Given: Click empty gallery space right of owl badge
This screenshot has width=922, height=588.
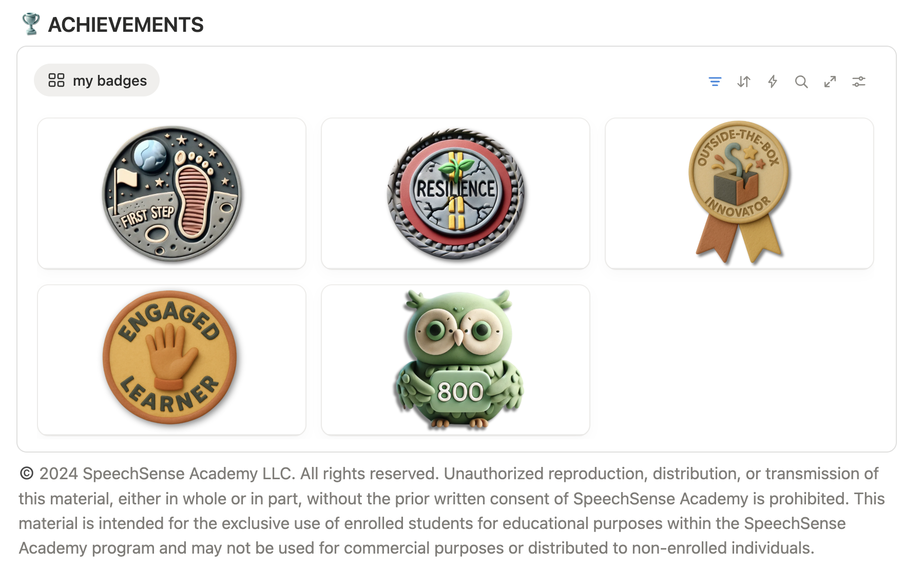Looking at the screenshot, I should [x=739, y=359].
